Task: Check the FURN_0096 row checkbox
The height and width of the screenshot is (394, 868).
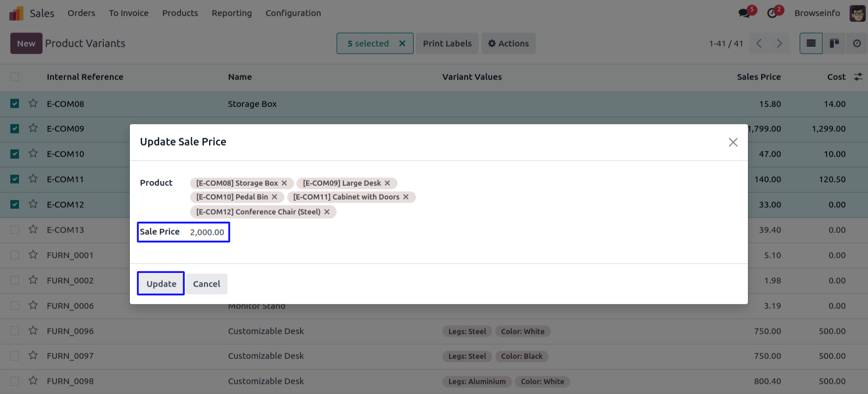Action: [x=15, y=331]
